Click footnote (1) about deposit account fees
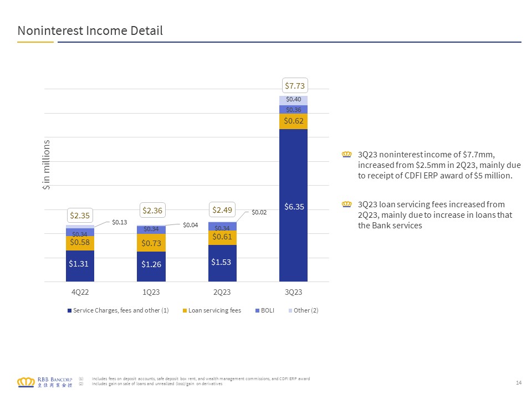Viewport: 532px width, 399px height. (x=201, y=378)
